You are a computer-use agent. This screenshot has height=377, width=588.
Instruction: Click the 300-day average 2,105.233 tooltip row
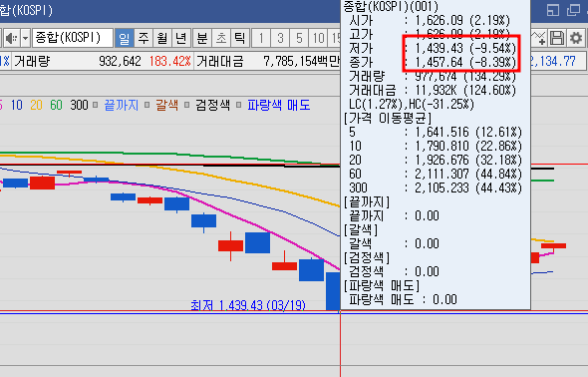point(436,188)
